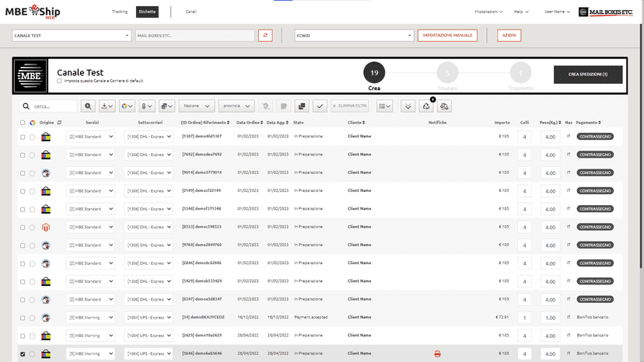Click the cerca search input field
This screenshot has height=362, width=644.
pyautogui.click(x=48, y=106)
